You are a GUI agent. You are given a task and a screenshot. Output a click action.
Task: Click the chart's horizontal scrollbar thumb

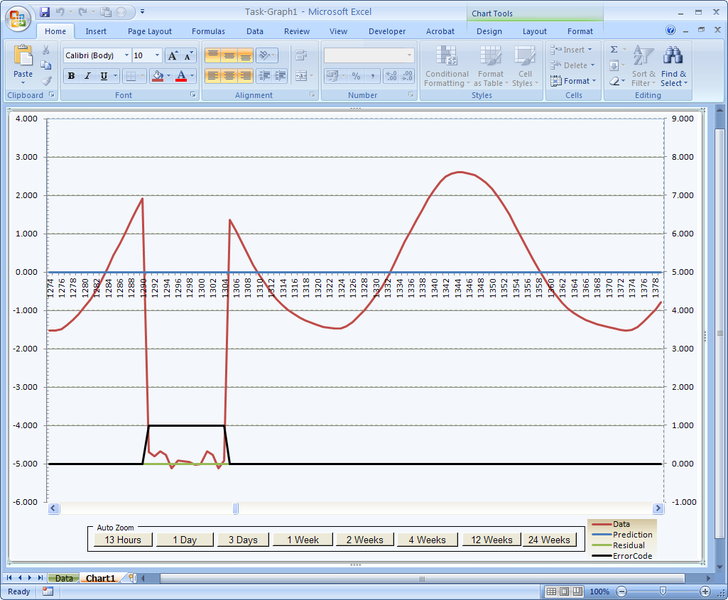[236, 508]
